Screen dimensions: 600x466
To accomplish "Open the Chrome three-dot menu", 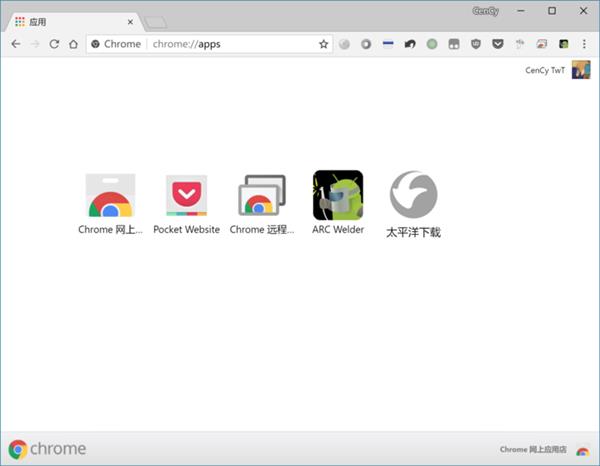I will coord(584,44).
